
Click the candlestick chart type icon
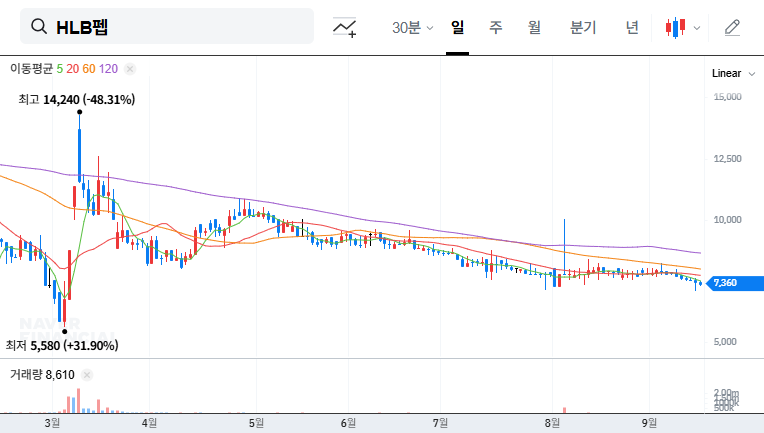(x=675, y=28)
